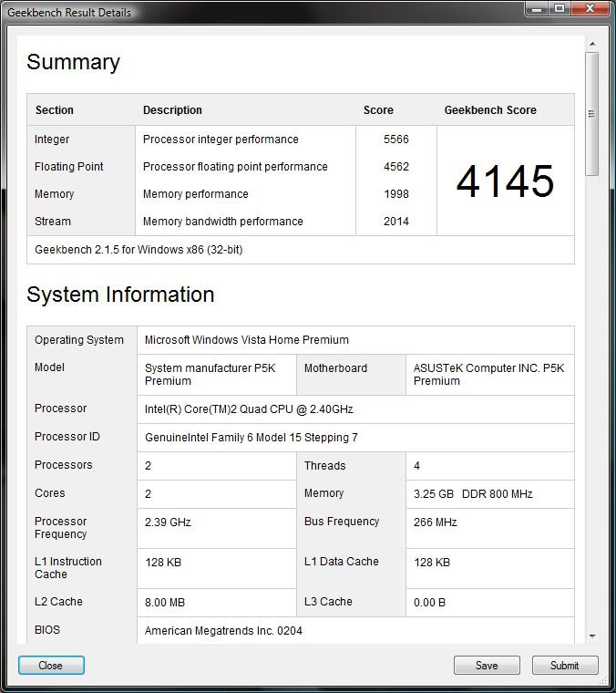Click the Motherboard label cell
Viewport: 616px width, 693px height.
tap(335, 368)
